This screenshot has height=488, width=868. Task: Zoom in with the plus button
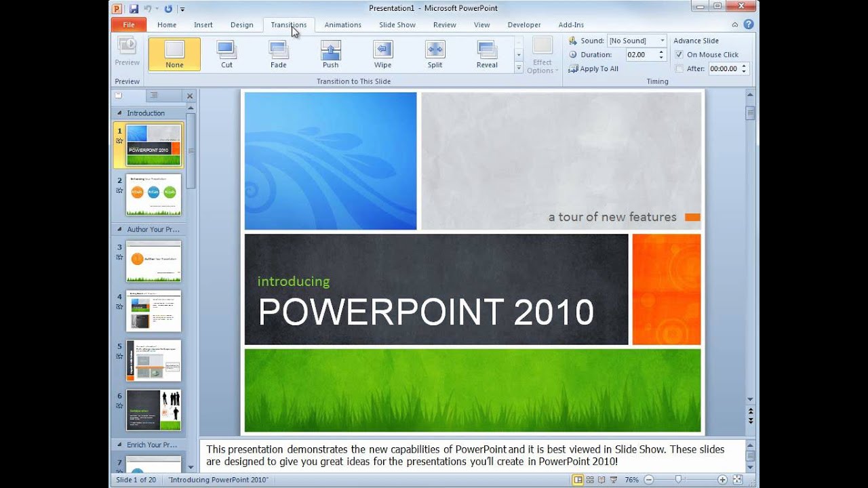[723, 480]
